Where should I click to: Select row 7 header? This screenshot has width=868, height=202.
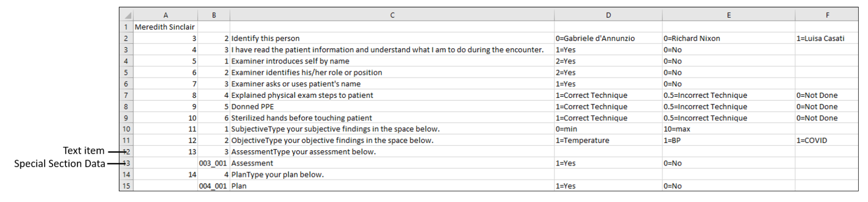[x=126, y=95]
